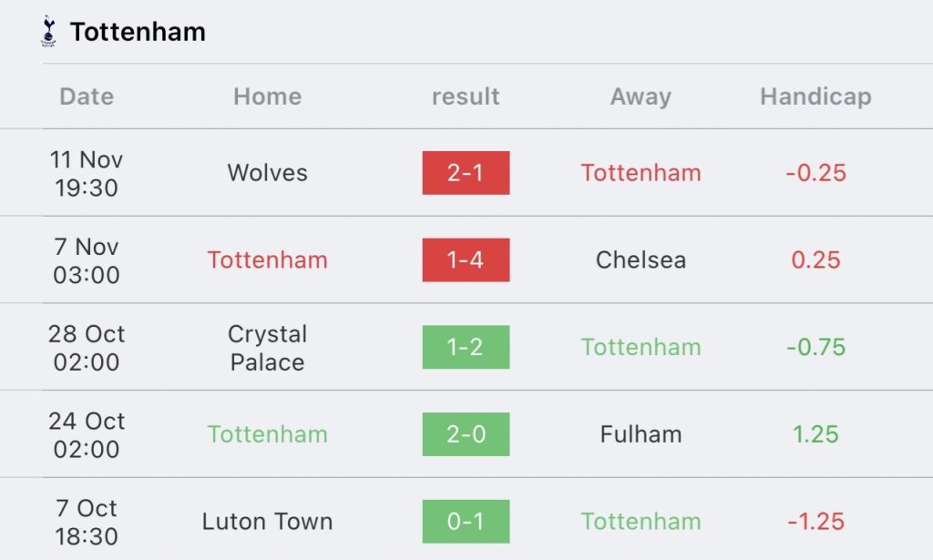Click Crystal Palace home team name
The height and width of the screenshot is (560, 933).
tap(267, 348)
